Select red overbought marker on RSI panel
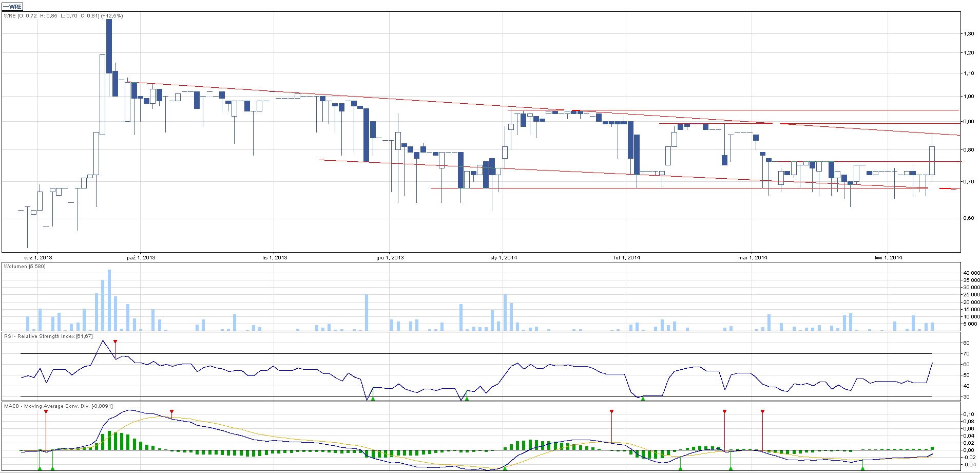 [115, 342]
